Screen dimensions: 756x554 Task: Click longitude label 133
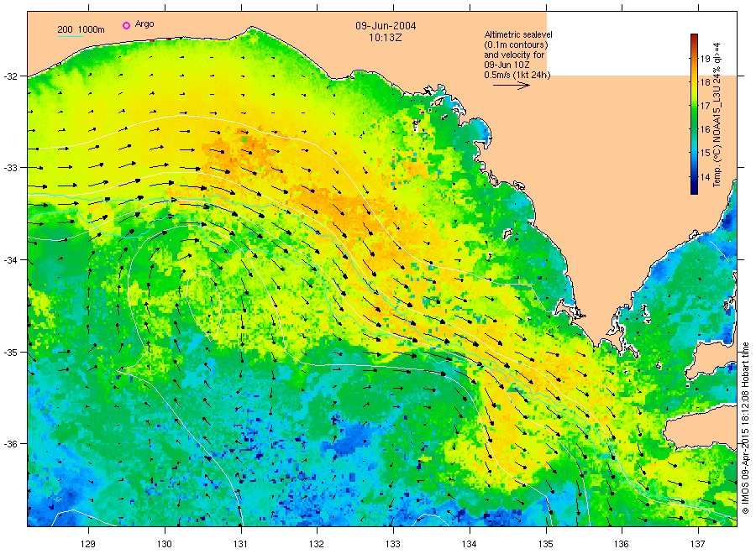tap(393, 545)
